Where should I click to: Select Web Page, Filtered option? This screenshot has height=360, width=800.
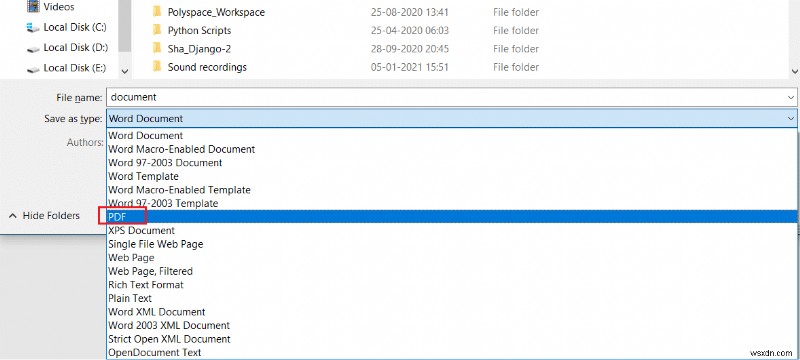(452, 271)
